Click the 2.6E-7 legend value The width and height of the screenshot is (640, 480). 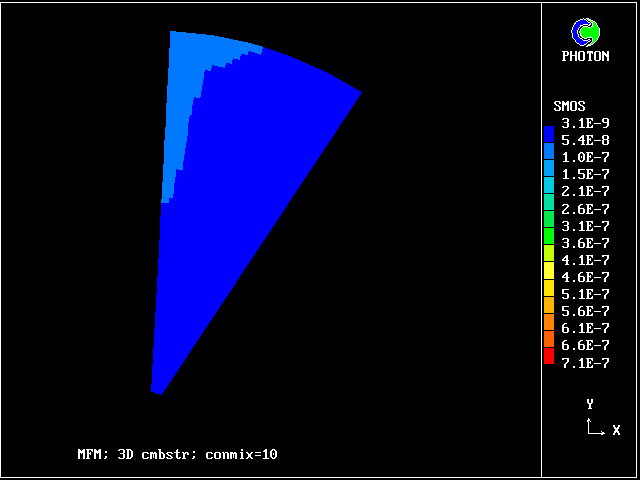(x=585, y=209)
